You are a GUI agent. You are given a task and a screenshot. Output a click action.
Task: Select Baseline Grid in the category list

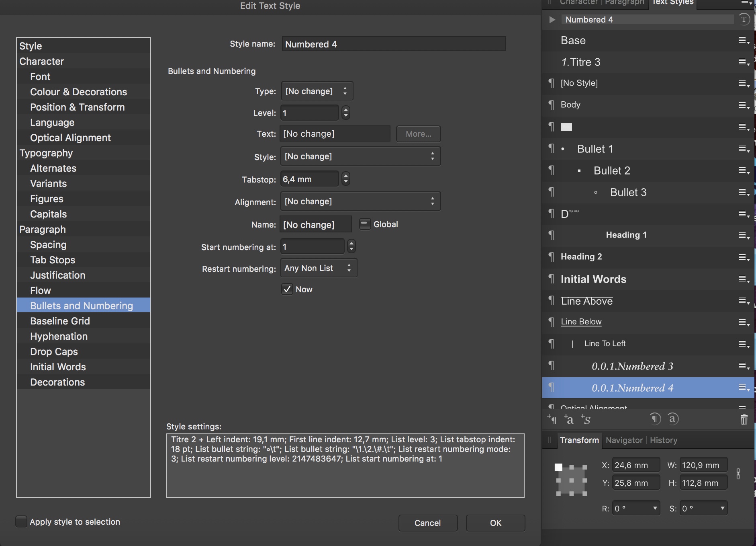click(84, 321)
